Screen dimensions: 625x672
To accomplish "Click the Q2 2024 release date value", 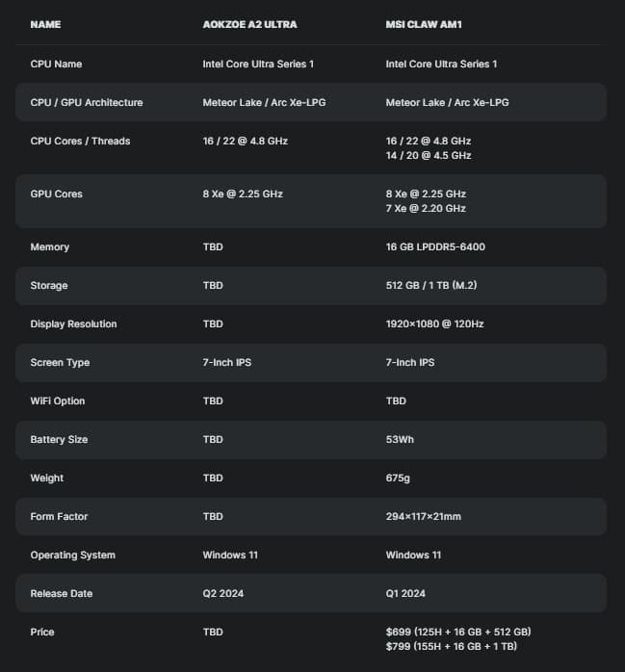I will coord(223,593).
